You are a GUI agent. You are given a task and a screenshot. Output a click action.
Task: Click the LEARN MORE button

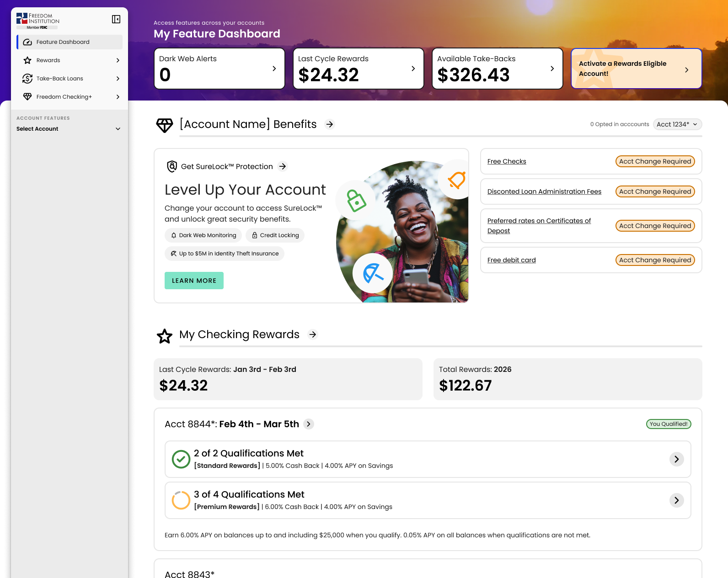coord(194,281)
